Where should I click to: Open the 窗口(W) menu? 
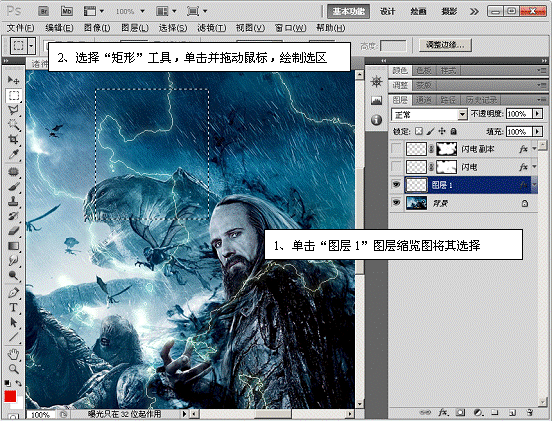coord(290,28)
